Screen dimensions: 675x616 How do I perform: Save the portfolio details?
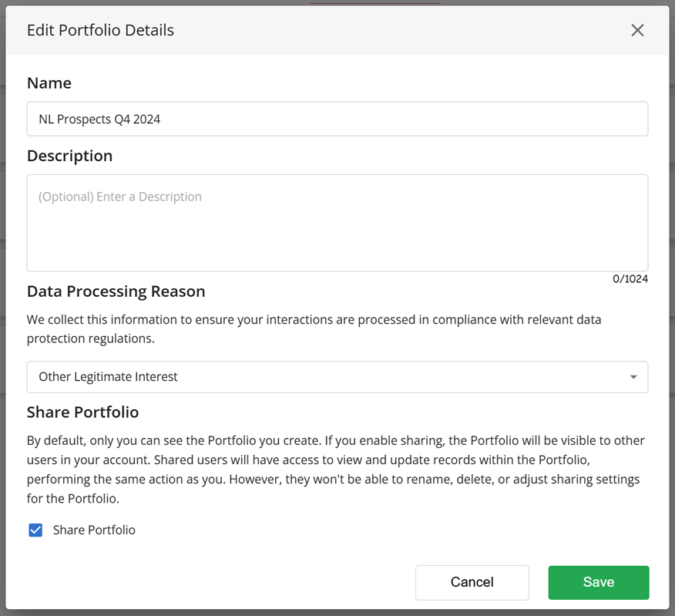[598, 582]
